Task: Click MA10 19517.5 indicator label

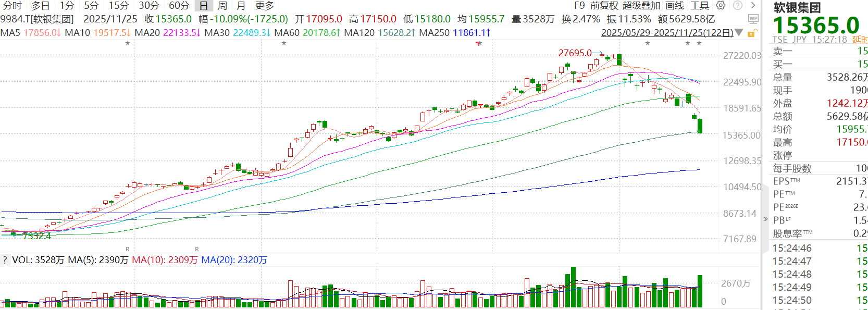Action: click(x=98, y=33)
